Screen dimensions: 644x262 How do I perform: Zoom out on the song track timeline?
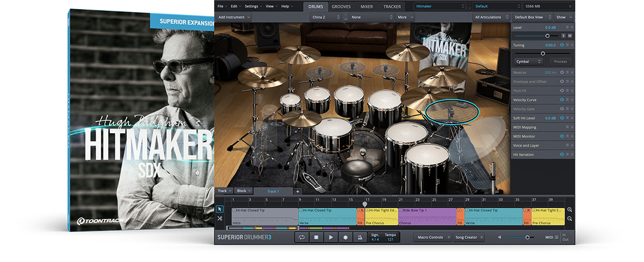[x=569, y=219]
